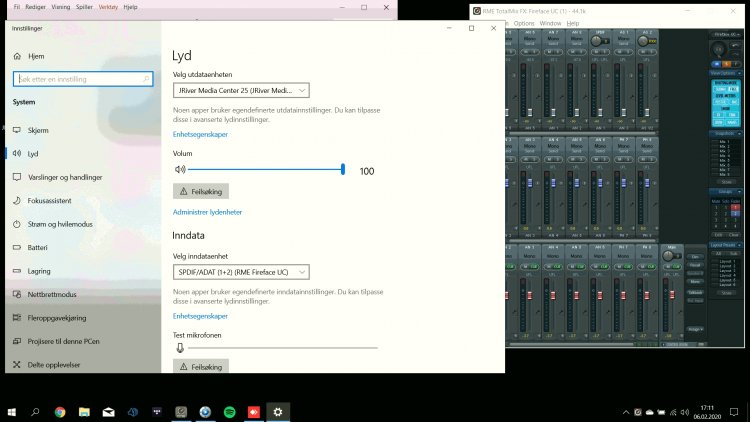The image size is (750, 422).
Task: Open Spiller menu in background window
Action: (x=84, y=7)
